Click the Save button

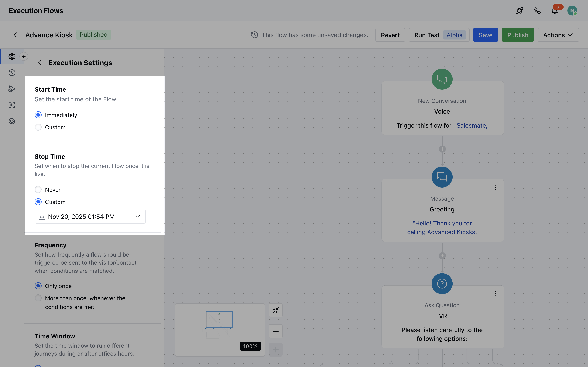(x=485, y=35)
